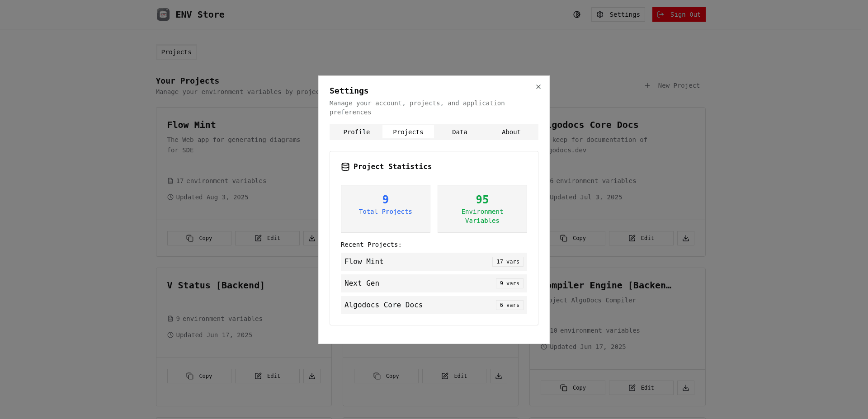Viewport: 868px width, 419px height.
Task: Edit the Compiler Engine project
Action: (x=641, y=388)
